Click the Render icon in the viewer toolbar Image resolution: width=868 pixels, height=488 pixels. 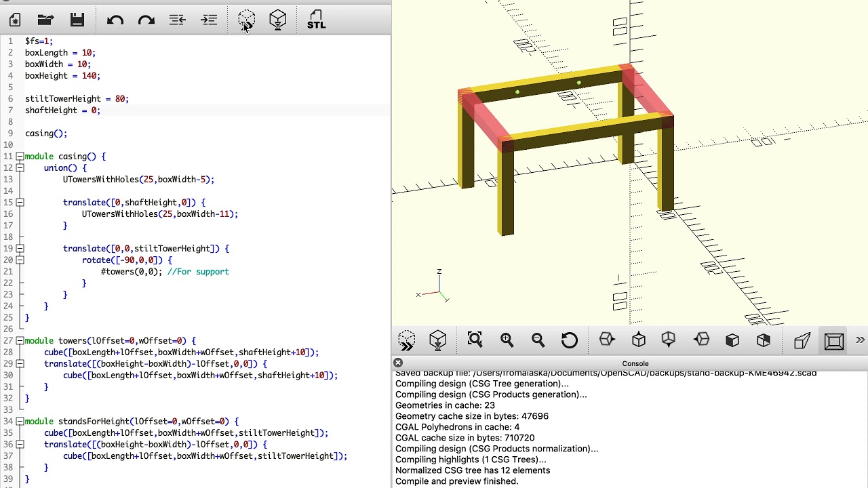(x=438, y=340)
